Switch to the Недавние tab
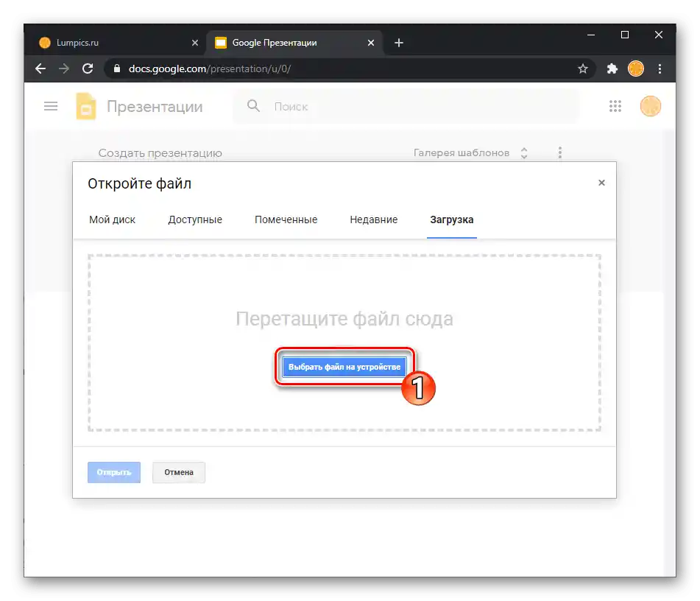 tap(373, 219)
